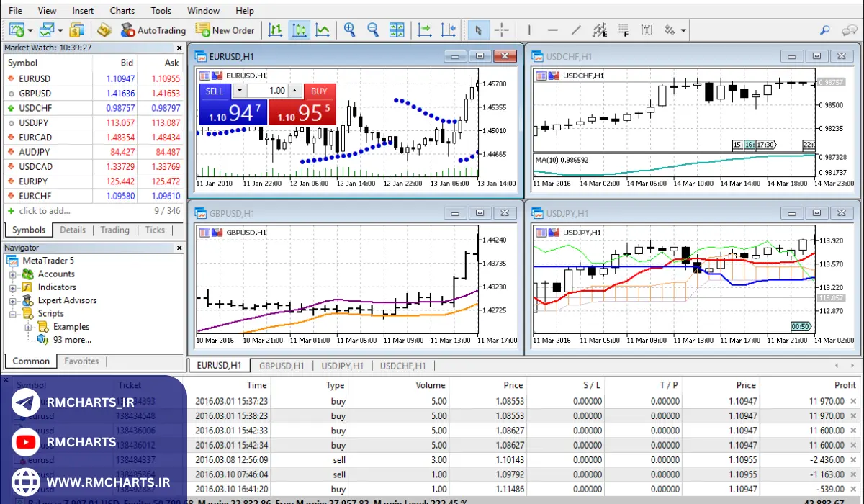Select the crosshair cursor tool

point(502,30)
